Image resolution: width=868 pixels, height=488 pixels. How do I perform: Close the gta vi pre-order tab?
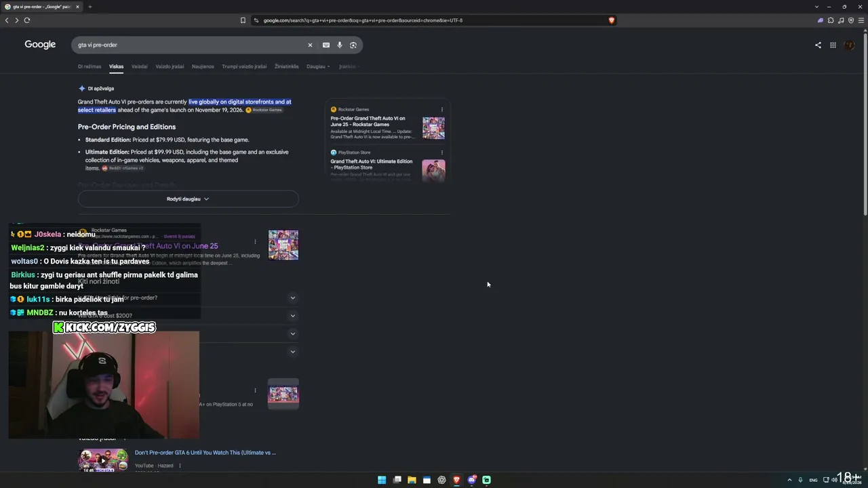[x=77, y=7]
